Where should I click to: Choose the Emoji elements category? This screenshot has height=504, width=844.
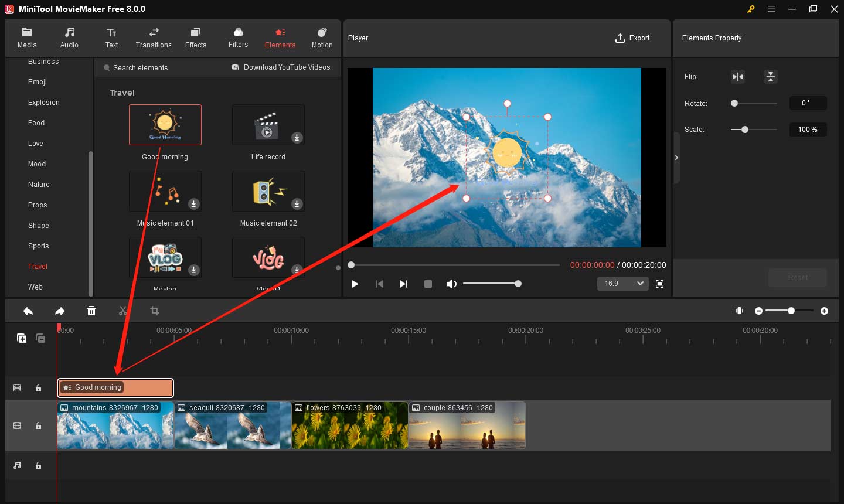coord(38,82)
